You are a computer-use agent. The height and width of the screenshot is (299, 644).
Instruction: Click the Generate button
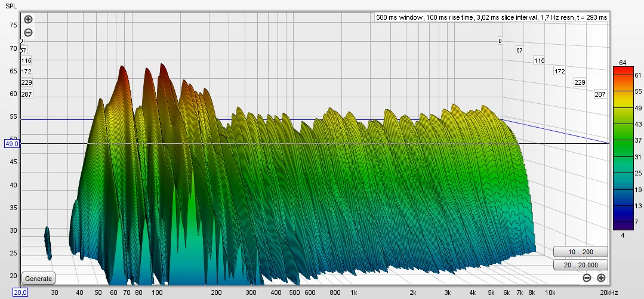39,279
